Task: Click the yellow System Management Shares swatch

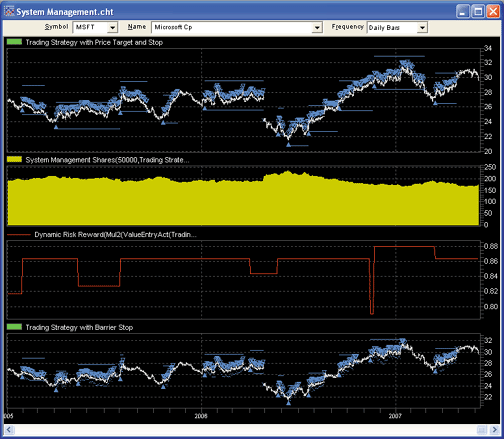Action: (x=14, y=159)
